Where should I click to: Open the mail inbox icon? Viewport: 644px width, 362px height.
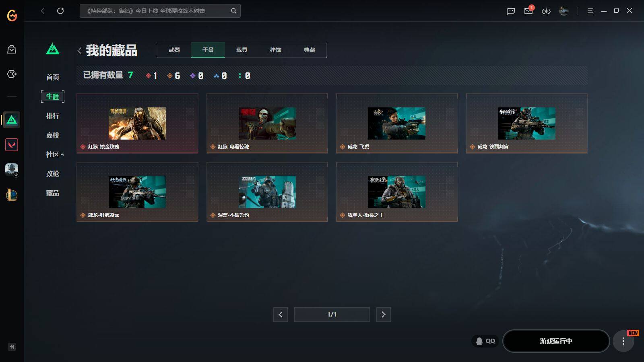[x=528, y=11]
